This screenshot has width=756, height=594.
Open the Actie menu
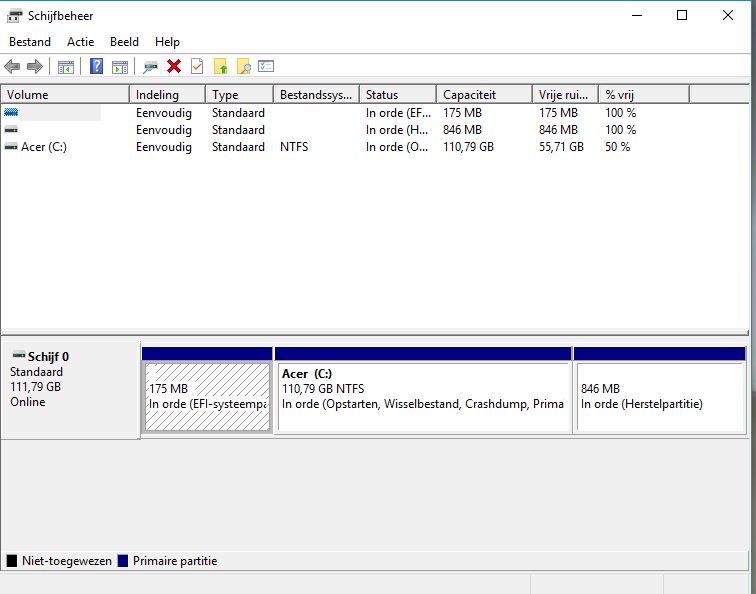[x=81, y=42]
